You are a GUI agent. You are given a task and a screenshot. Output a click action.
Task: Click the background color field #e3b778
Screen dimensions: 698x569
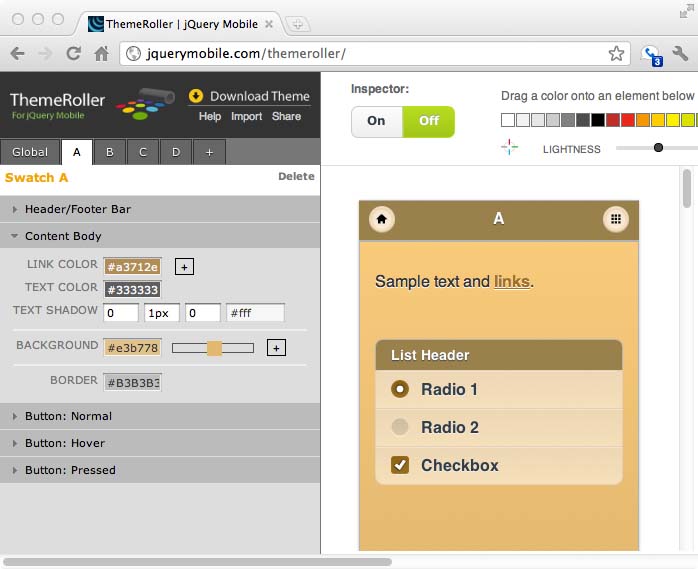(132, 348)
